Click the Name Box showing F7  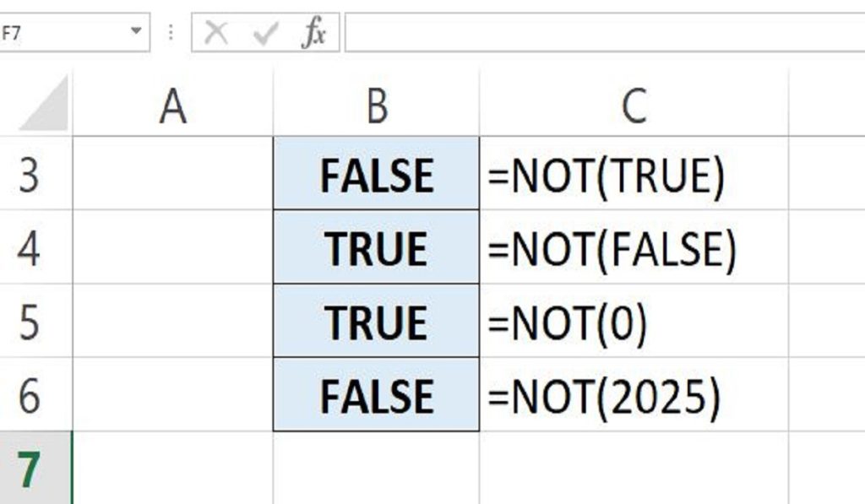(x=59, y=32)
